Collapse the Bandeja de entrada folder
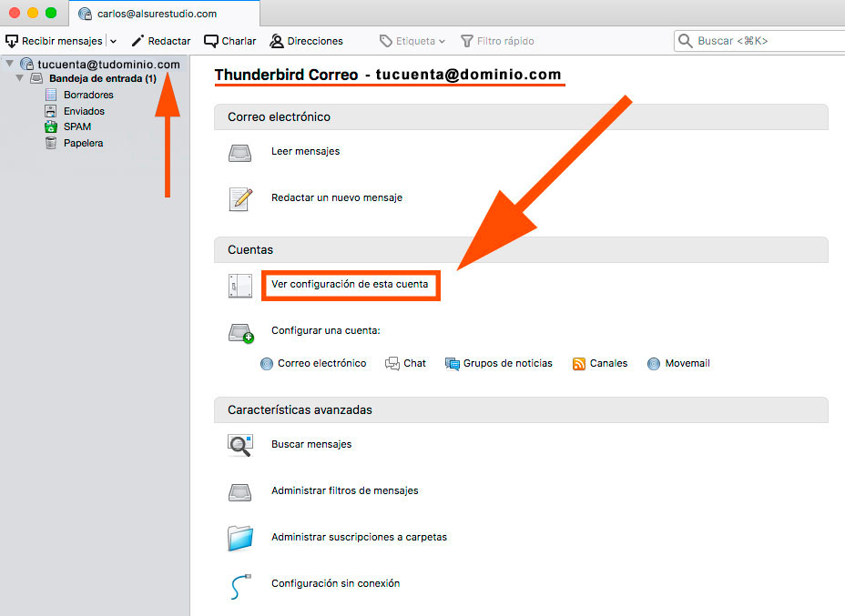This screenshot has width=845, height=616. tap(20, 78)
